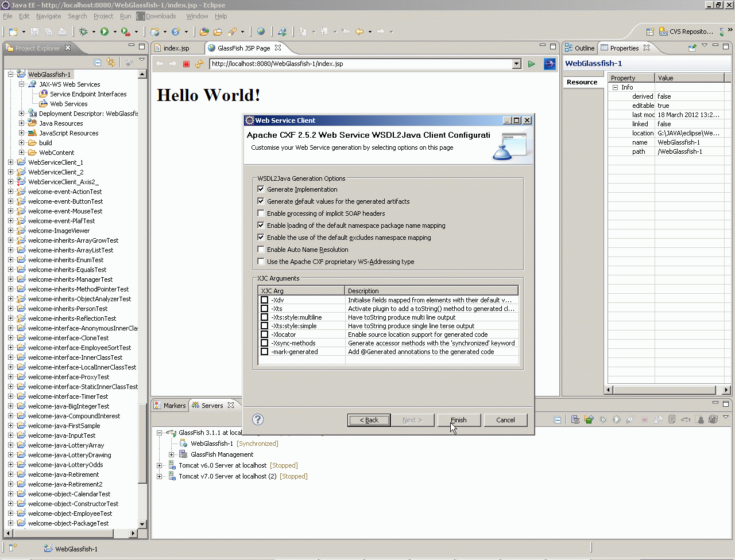Open the Navigate menu
This screenshot has width=735, height=560.
(x=48, y=16)
